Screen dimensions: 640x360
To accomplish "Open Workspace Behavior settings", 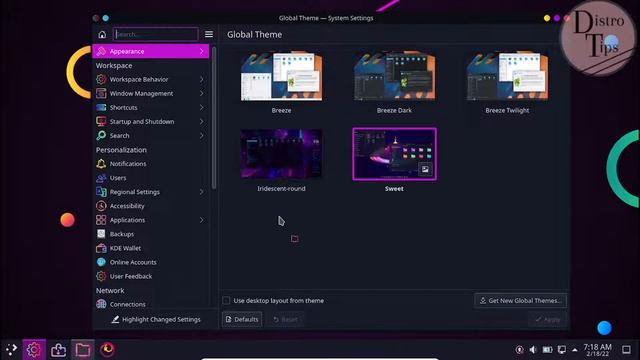I will click(151, 79).
